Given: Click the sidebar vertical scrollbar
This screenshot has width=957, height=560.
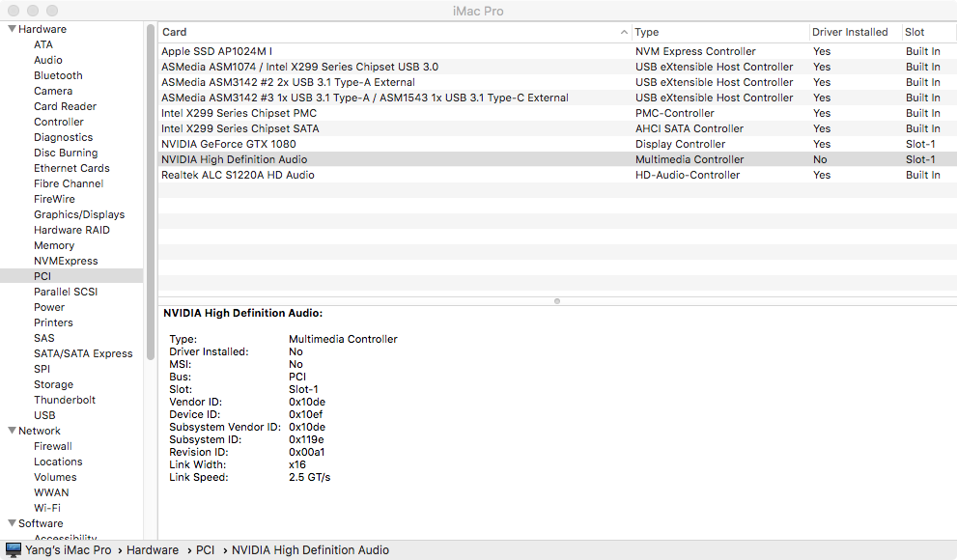Looking at the screenshot, I should [x=150, y=192].
